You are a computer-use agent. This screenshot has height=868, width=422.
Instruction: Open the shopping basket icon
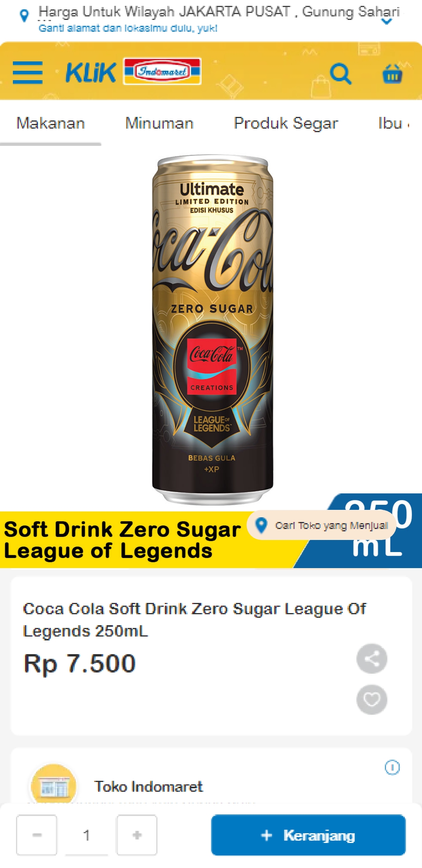click(x=392, y=74)
